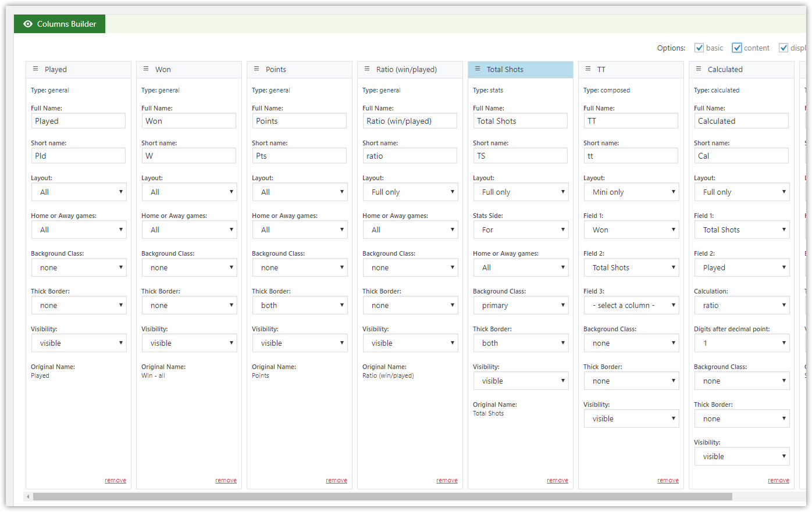This screenshot has height=512, width=812.
Task: Click Short name field containing Pts
Action: click(x=300, y=156)
